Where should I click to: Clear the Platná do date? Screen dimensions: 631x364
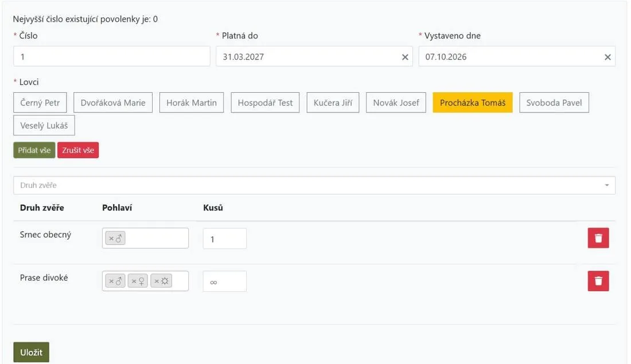coord(405,57)
